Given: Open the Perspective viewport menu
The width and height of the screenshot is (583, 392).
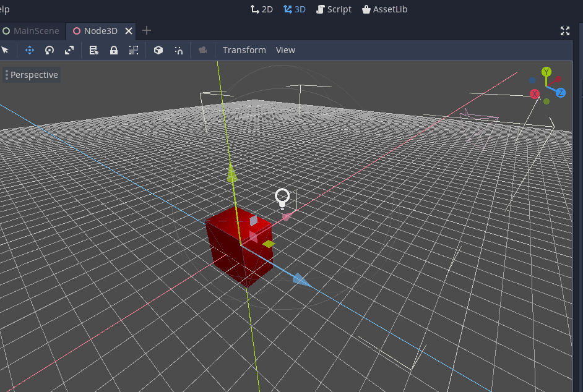Looking at the screenshot, I should pos(31,75).
